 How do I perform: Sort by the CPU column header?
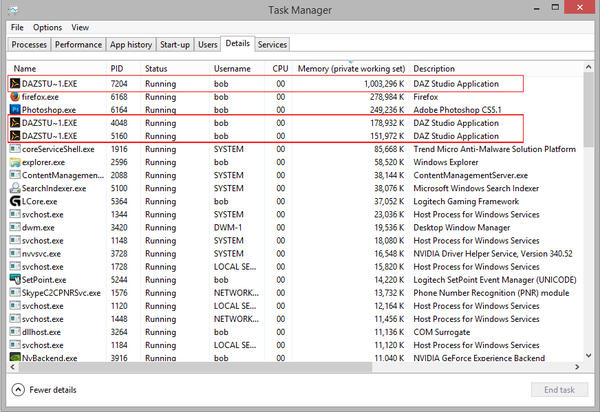point(280,69)
